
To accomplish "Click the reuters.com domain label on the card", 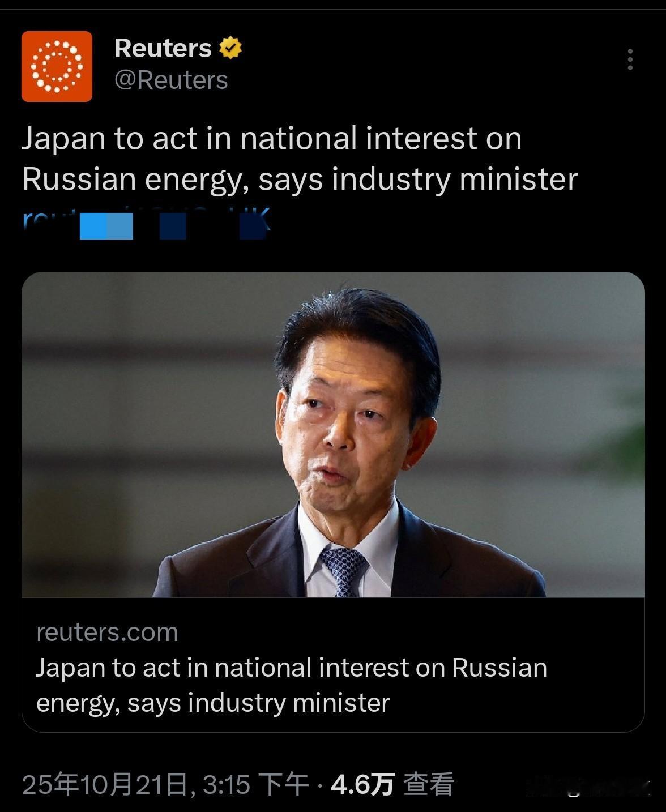I will click(106, 633).
